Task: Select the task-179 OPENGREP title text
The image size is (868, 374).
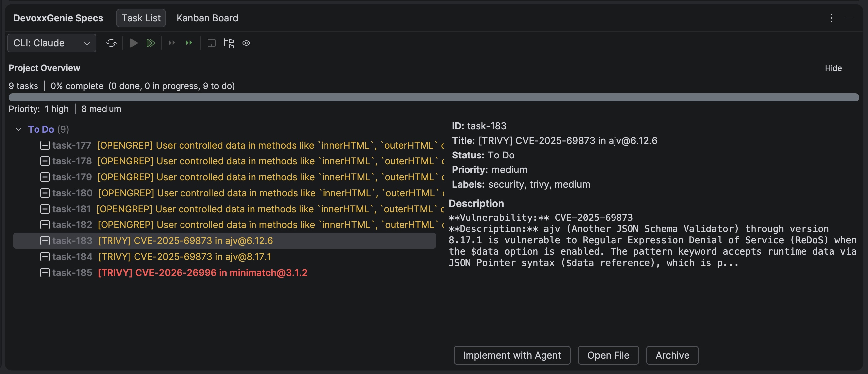Action: tap(271, 177)
